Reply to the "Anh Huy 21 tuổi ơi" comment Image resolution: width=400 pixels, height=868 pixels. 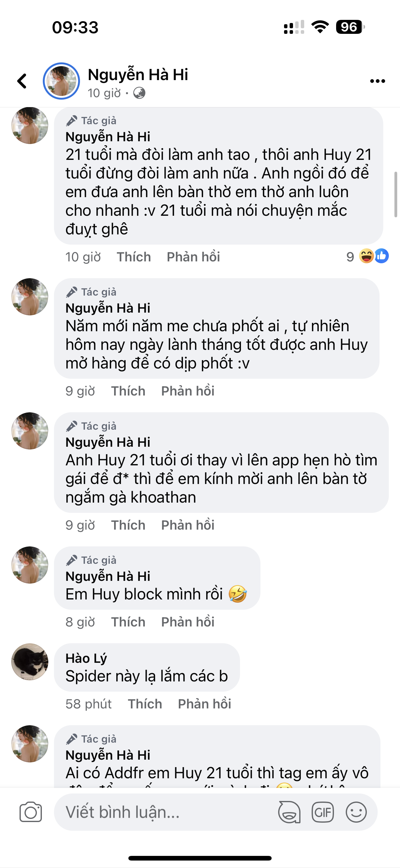click(188, 525)
